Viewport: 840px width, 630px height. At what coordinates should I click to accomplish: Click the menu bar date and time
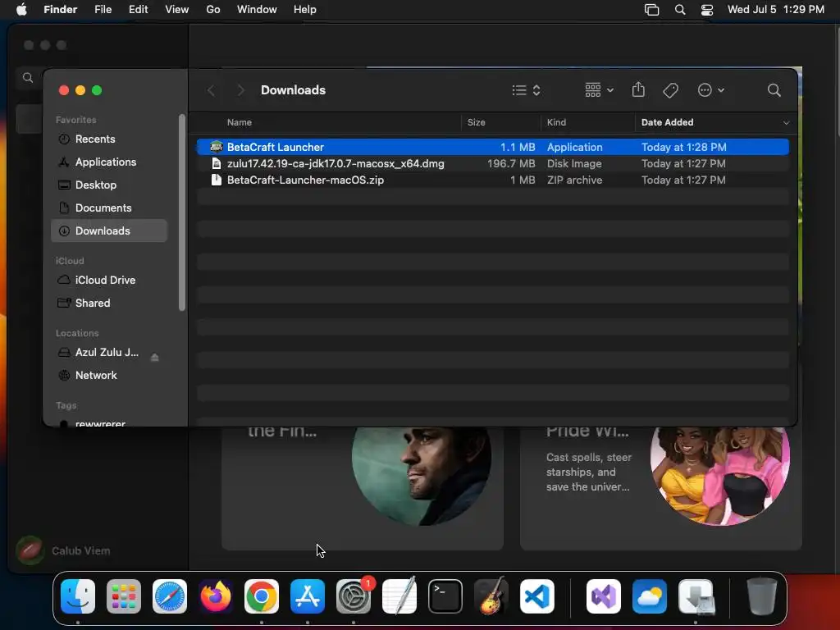[x=776, y=10]
